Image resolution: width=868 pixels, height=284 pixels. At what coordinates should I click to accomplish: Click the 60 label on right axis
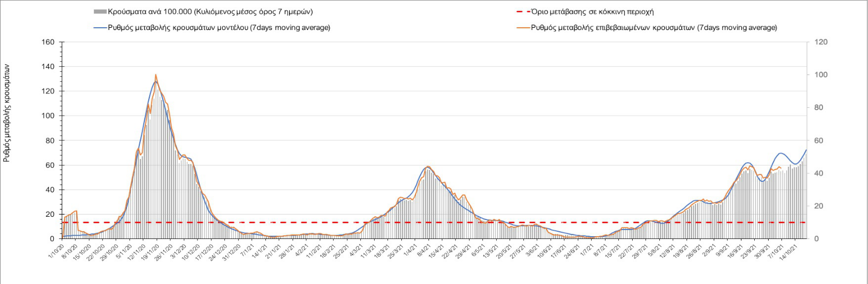[x=819, y=141]
